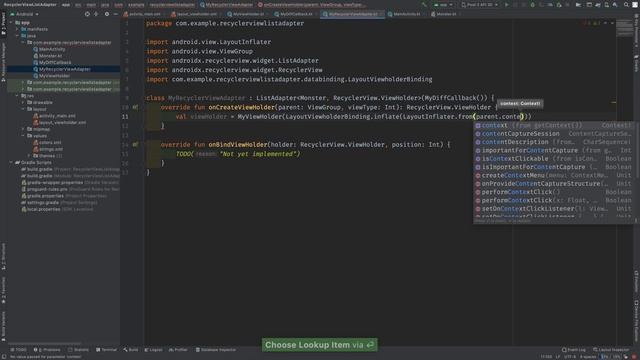Click the MyRecyclerViewAdapter breadcrumb in navigation bar
This screenshot has height=360, width=640.
(226, 5)
